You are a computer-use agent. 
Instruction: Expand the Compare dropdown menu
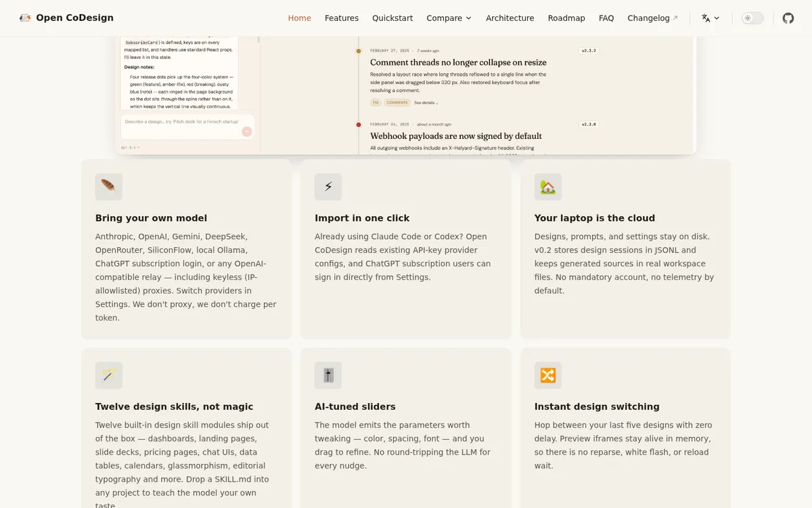449,18
